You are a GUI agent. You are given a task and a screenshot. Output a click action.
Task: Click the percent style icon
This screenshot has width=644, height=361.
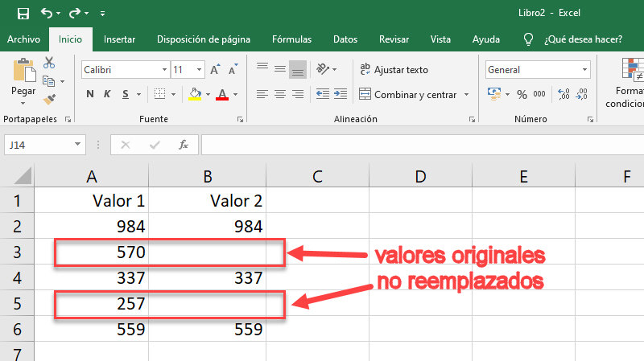click(x=522, y=95)
